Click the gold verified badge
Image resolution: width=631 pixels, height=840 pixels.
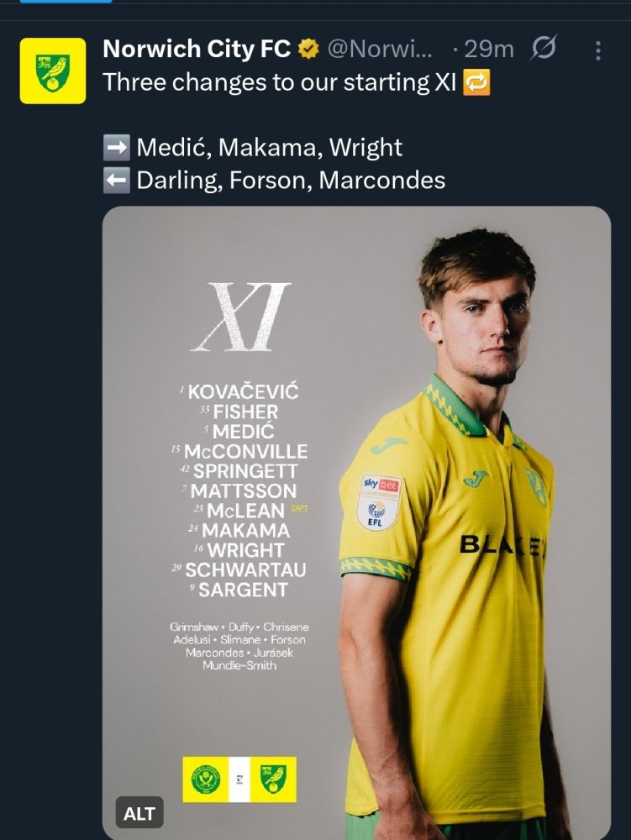click(308, 50)
